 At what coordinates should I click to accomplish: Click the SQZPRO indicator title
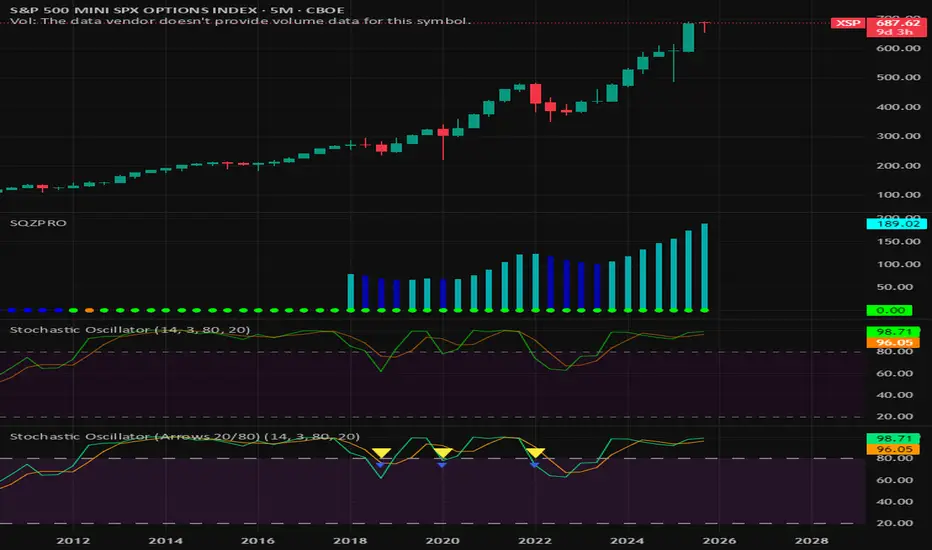point(38,223)
